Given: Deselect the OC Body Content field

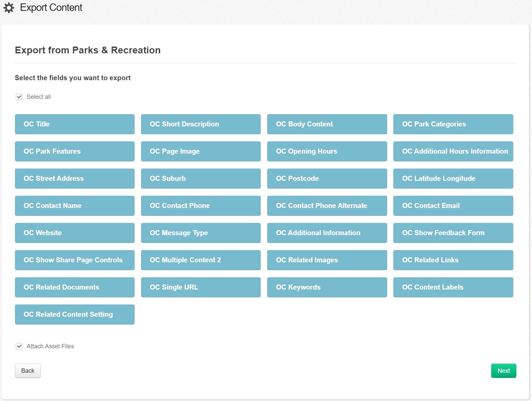Looking at the screenshot, I should click(327, 124).
